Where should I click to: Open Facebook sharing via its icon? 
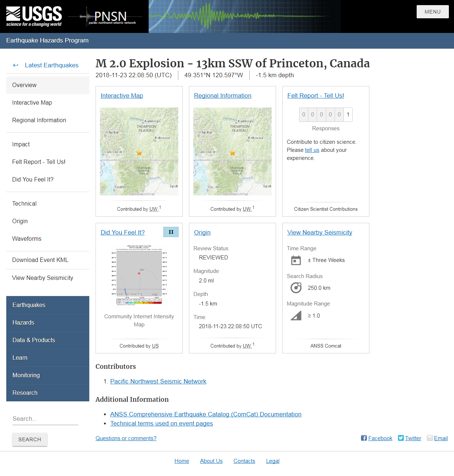(x=364, y=438)
